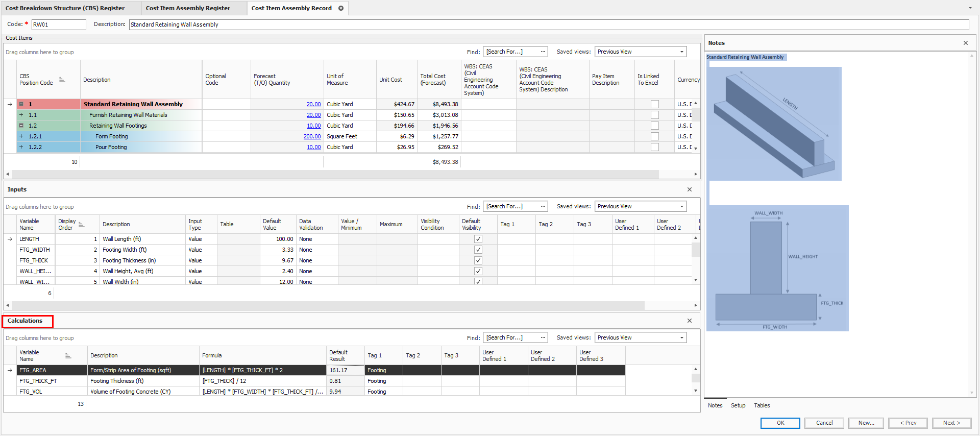Uncheck Default Visibility for FTG_THICK input

click(x=478, y=260)
